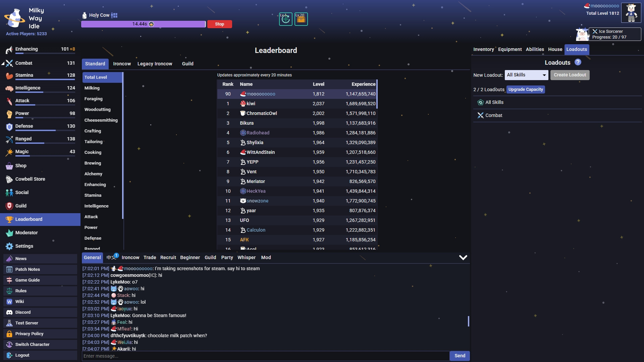644x362 pixels.
Task: Open the Test Server link
Action: coord(40,323)
